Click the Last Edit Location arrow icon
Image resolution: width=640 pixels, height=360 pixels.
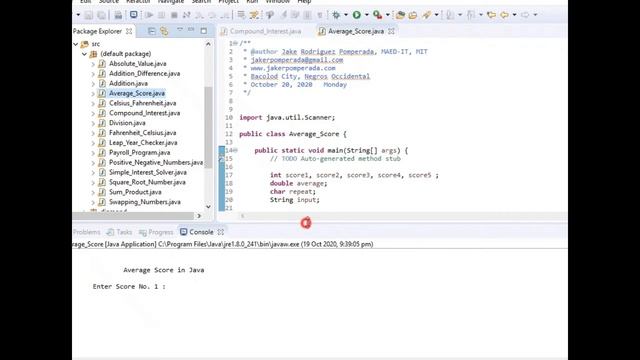(x=491, y=15)
